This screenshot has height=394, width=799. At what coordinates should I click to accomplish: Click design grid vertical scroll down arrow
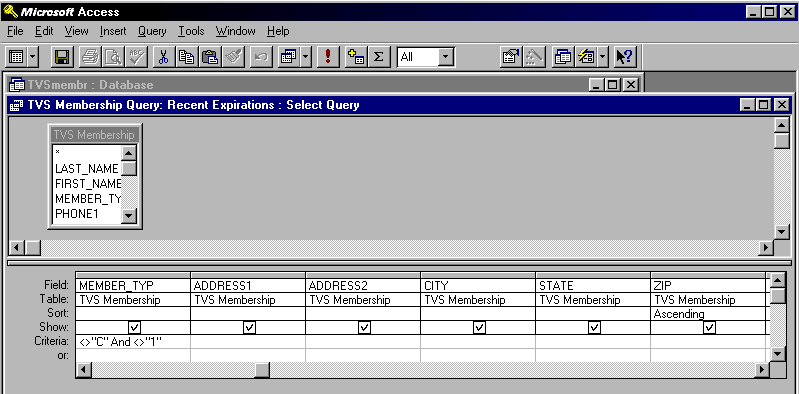[777, 353]
